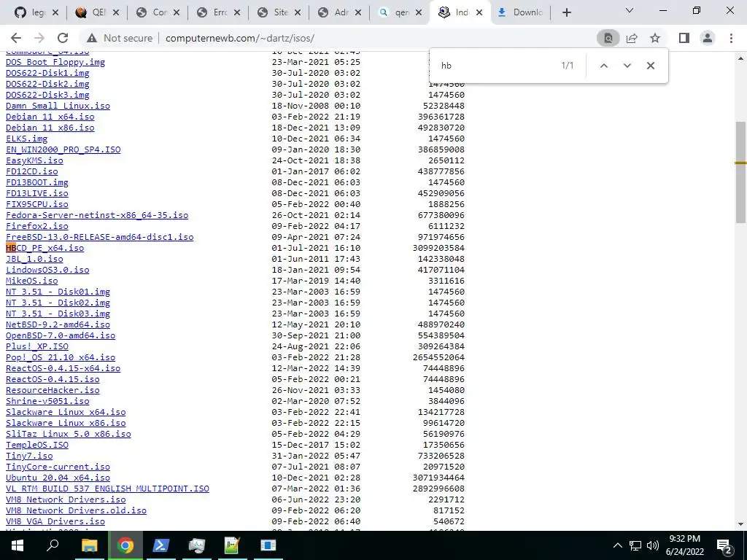Switch to the Downloads tab
The image size is (747, 560).
[x=520, y=12]
